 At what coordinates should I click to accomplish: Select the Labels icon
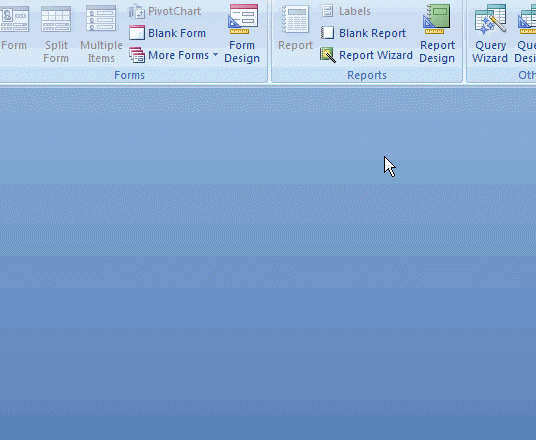tap(327, 11)
